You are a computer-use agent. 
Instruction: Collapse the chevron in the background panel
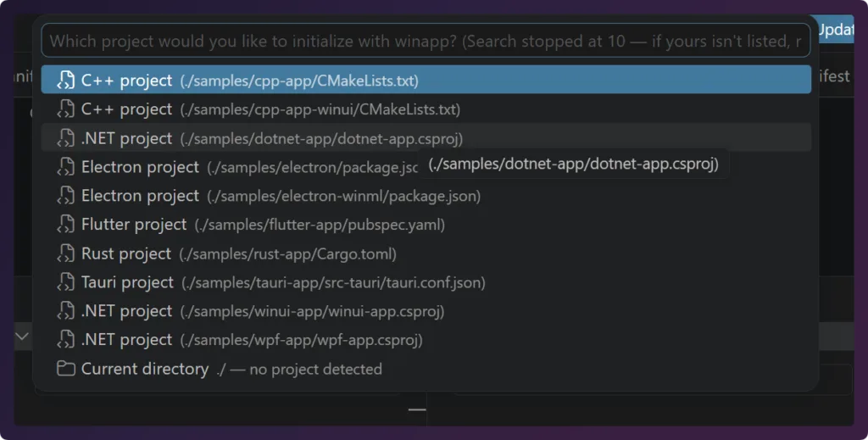click(x=21, y=336)
